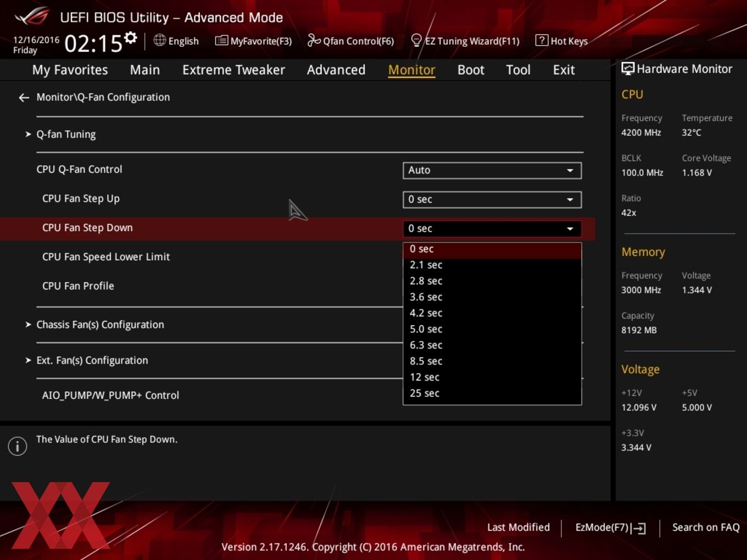Click the +5V reading 5.000 V
Screen dimensions: 747x560
[697, 407]
